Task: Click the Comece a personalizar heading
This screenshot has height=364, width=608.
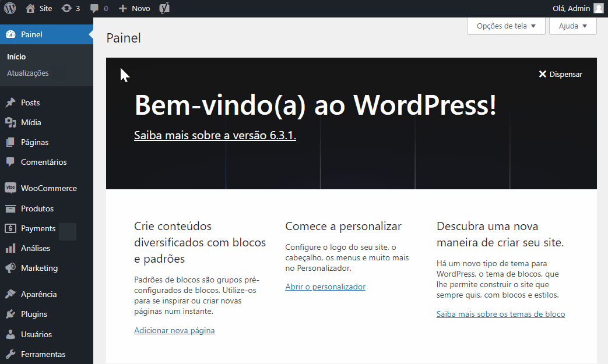Action: click(x=343, y=226)
